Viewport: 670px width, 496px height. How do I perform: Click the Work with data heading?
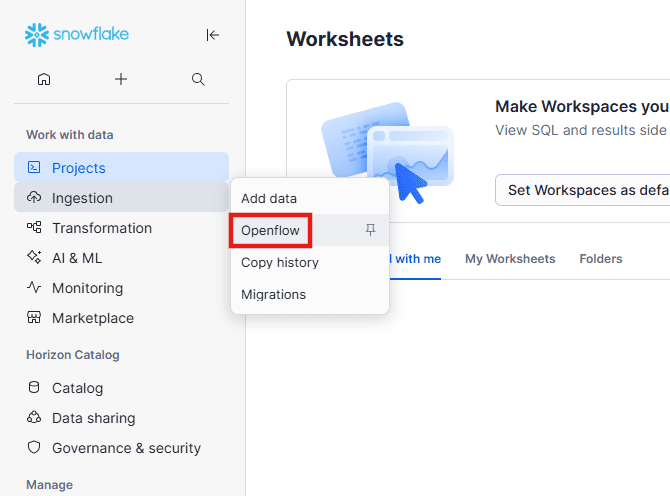coord(70,135)
